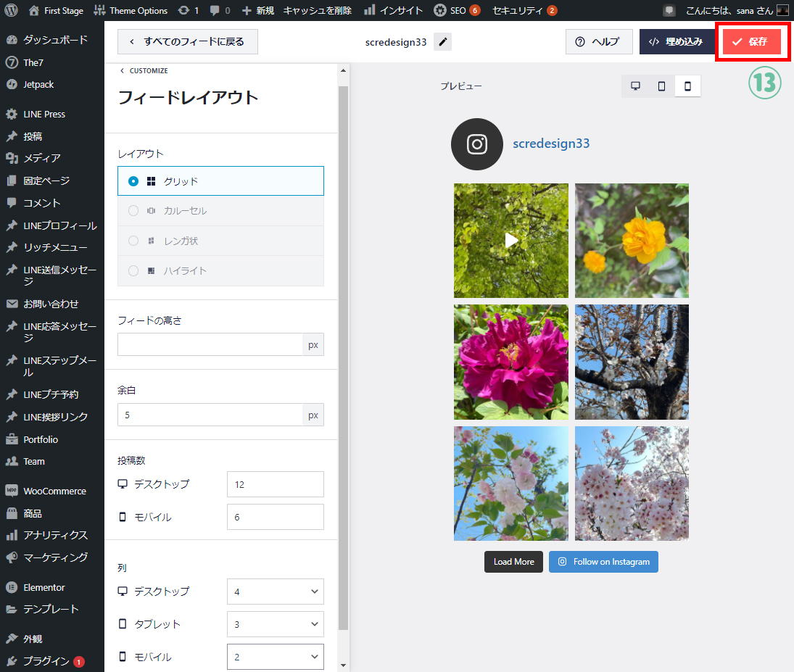Click the 保存 save button
Screen dimensions: 794x672
pyautogui.click(x=751, y=41)
